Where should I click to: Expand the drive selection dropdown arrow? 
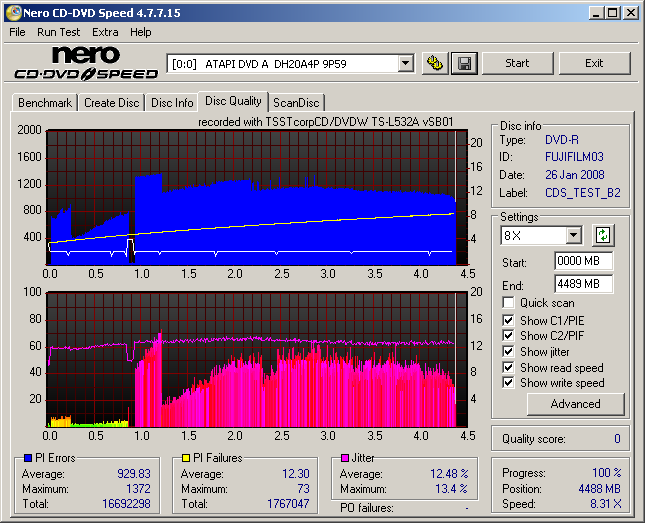click(405, 64)
